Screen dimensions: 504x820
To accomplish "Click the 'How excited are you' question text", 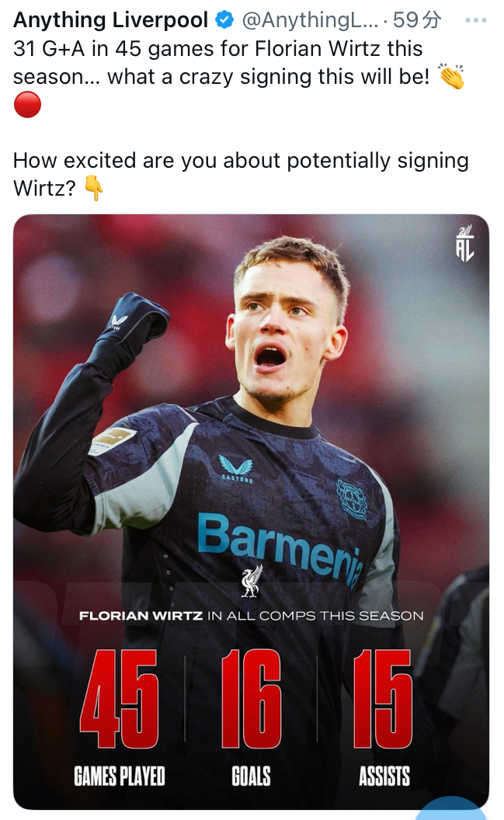I will point(241,174).
